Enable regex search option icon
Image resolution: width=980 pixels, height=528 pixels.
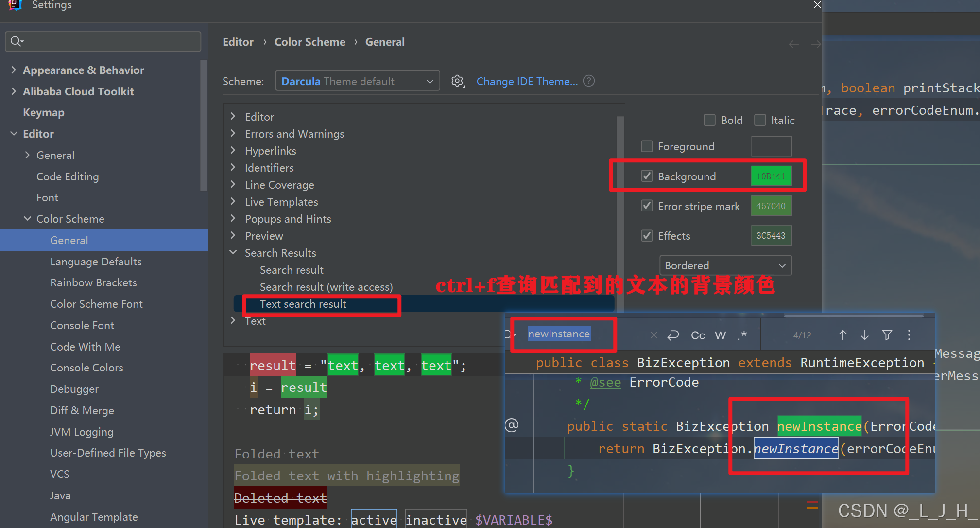pyautogui.click(x=742, y=335)
